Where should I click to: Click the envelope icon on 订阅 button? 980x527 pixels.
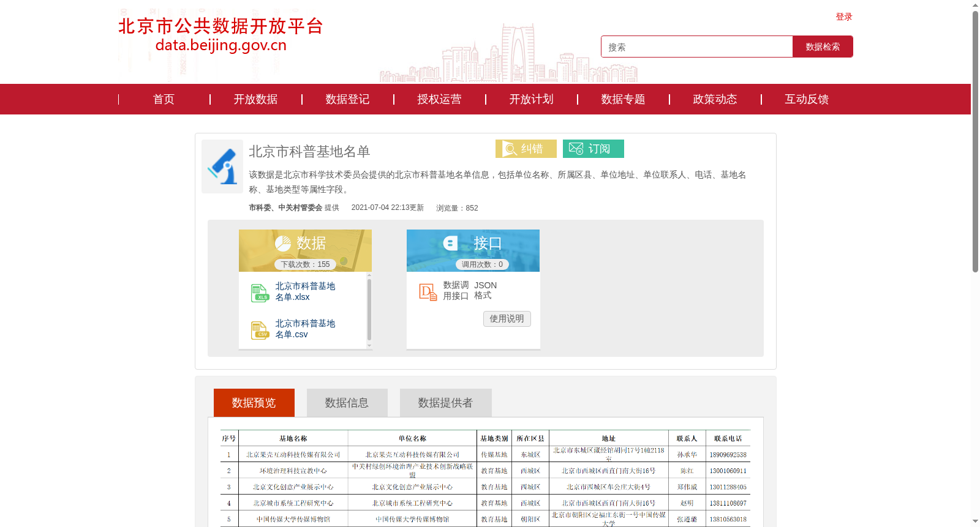point(576,149)
